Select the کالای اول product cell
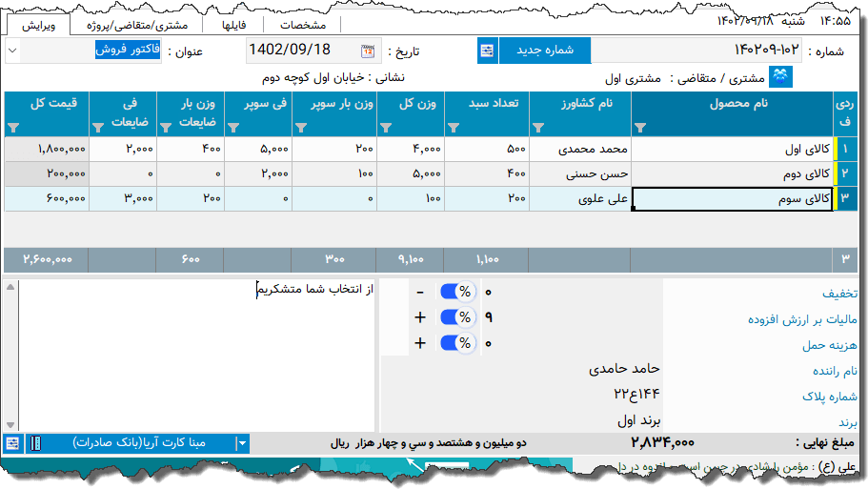Image resolution: width=868 pixels, height=489 pixels. [732, 149]
